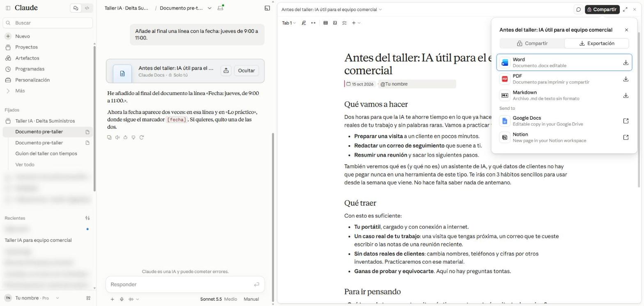Switch to Exportación tab in share panel
This screenshot has height=306, width=644.
(x=597, y=43)
